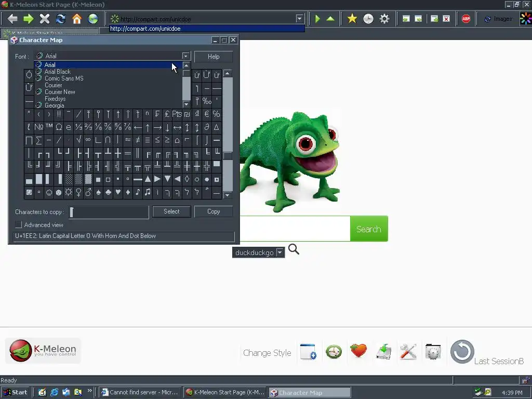Click the font list scrollbar down arrow

(186, 104)
